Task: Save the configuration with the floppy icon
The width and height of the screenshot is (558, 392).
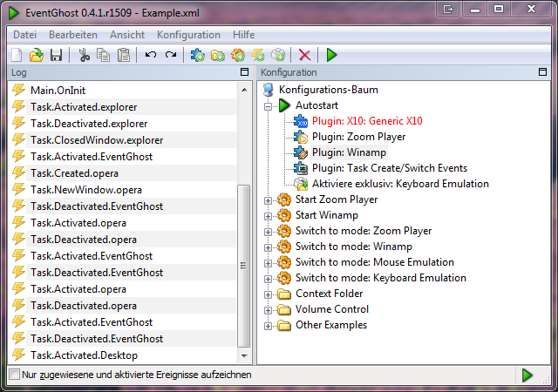Action: (x=55, y=55)
